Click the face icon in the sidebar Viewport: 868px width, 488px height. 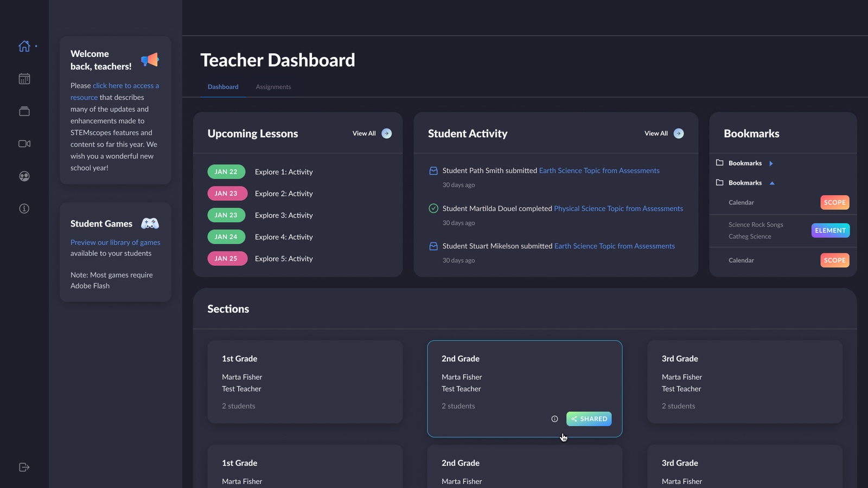click(24, 176)
